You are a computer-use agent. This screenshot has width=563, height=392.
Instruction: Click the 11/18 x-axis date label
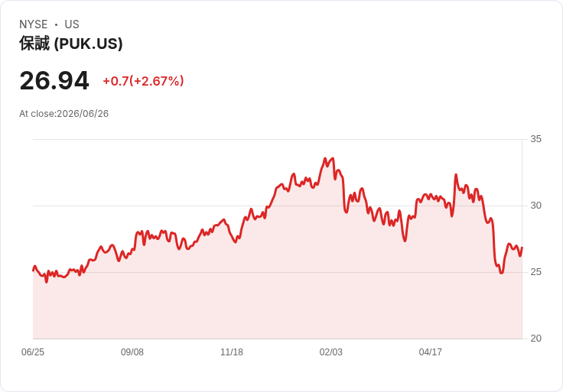pyautogui.click(x=232, y=352)
